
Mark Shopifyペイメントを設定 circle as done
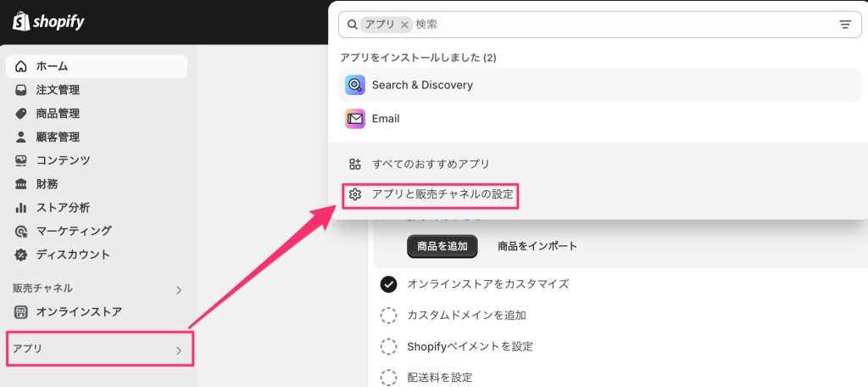tap(388, 346)
